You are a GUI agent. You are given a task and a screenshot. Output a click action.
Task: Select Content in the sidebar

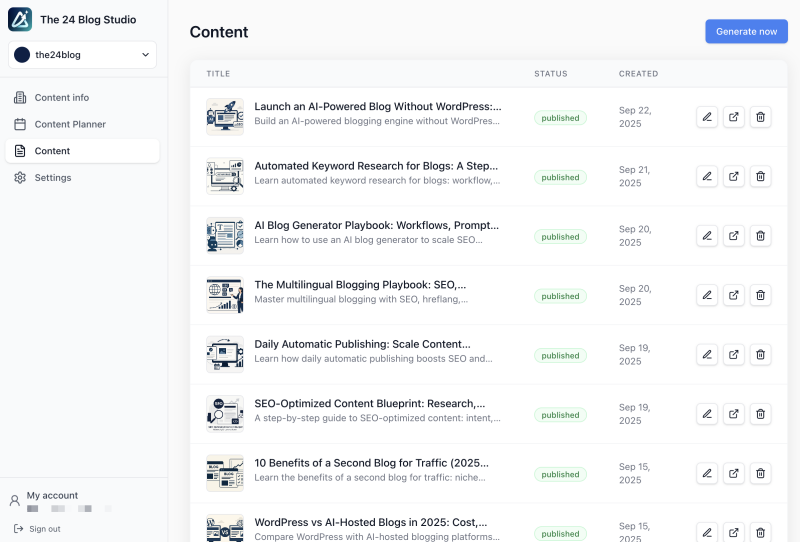pos(52,151)
